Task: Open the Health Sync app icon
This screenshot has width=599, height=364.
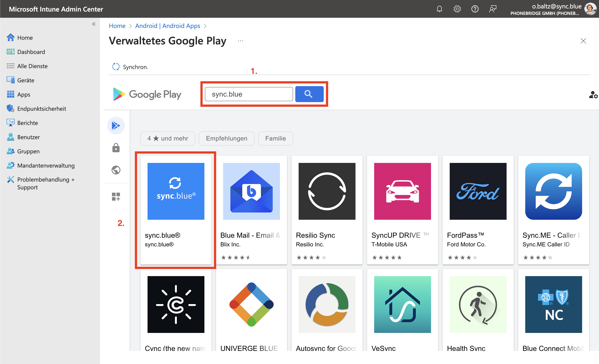Action: click(478, 305)
